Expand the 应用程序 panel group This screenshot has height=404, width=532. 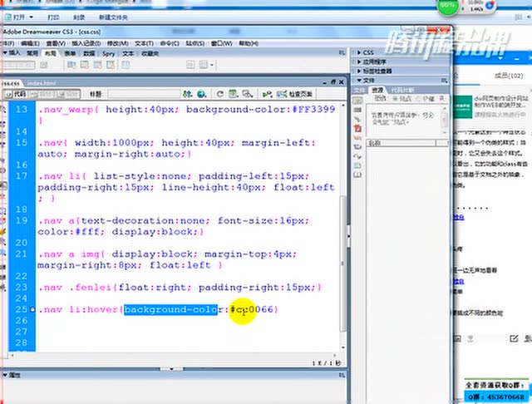tap(359, 62)
